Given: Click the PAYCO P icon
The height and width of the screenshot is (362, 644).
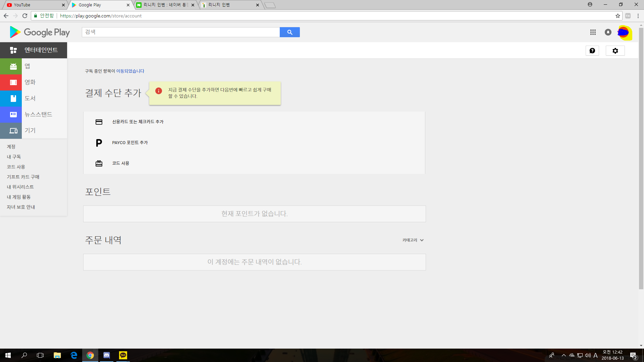Looking at the screenshot, I should click(x=99, y=143).
